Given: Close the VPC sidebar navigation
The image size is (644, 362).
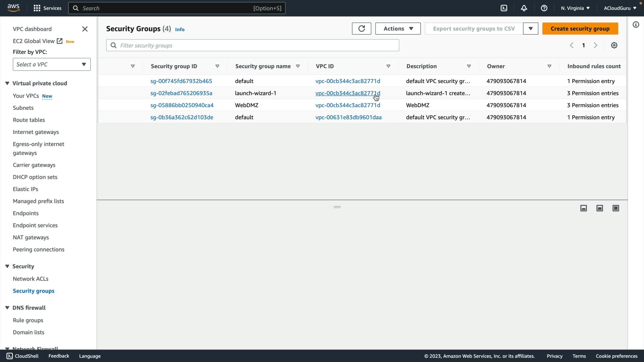Looking at the screenshot, I should point(85,29).
